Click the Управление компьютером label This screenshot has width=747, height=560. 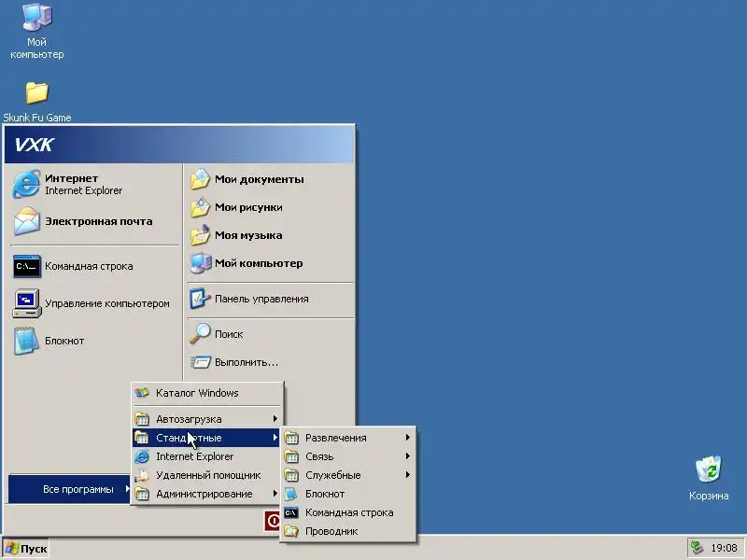tap(107, 303)
